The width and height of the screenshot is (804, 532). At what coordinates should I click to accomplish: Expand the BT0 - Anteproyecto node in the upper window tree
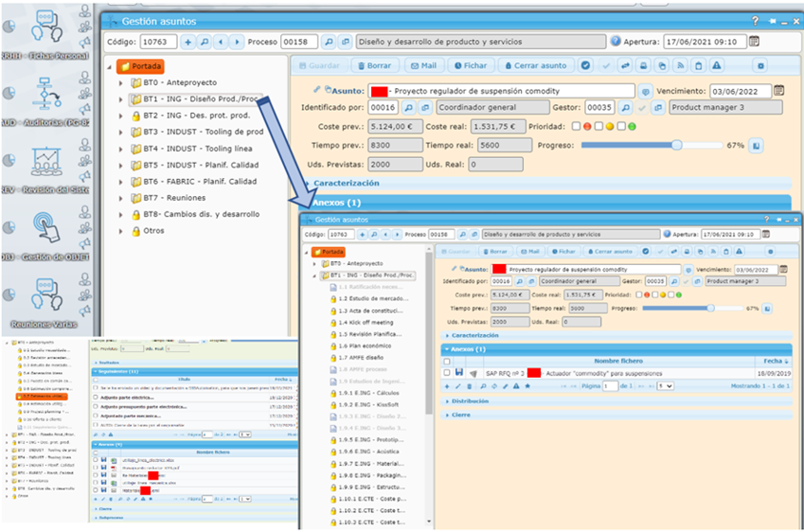click(121, 83)
